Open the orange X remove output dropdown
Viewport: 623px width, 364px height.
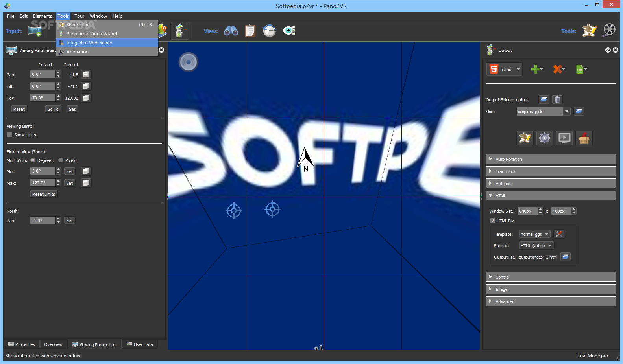click(x=559, y=69)
